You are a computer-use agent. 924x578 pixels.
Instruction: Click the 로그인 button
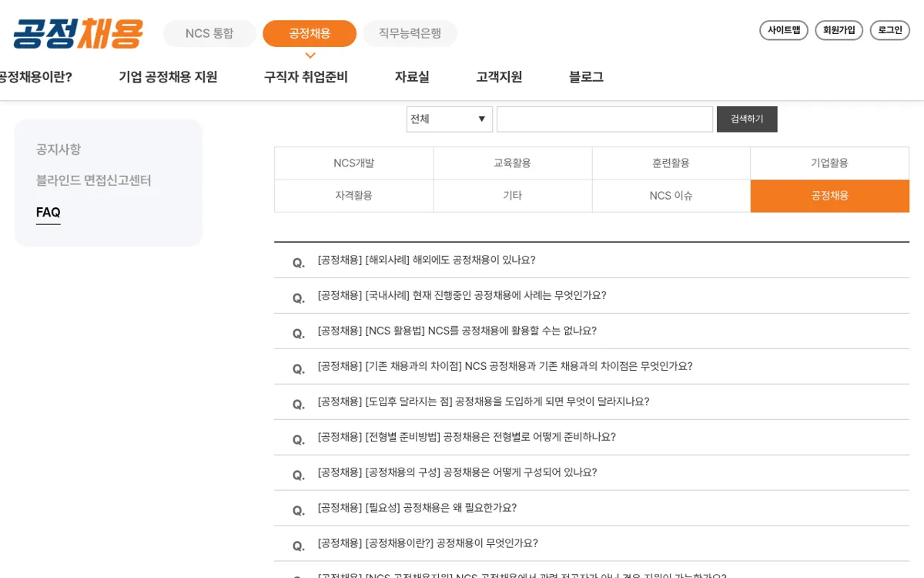click(x=890, y=30)
